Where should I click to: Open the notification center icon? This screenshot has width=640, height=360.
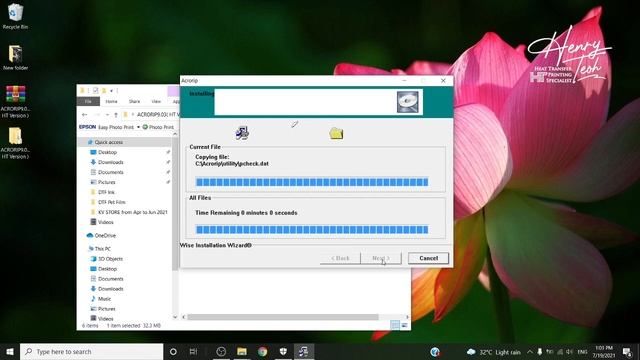tap(627, 352)
